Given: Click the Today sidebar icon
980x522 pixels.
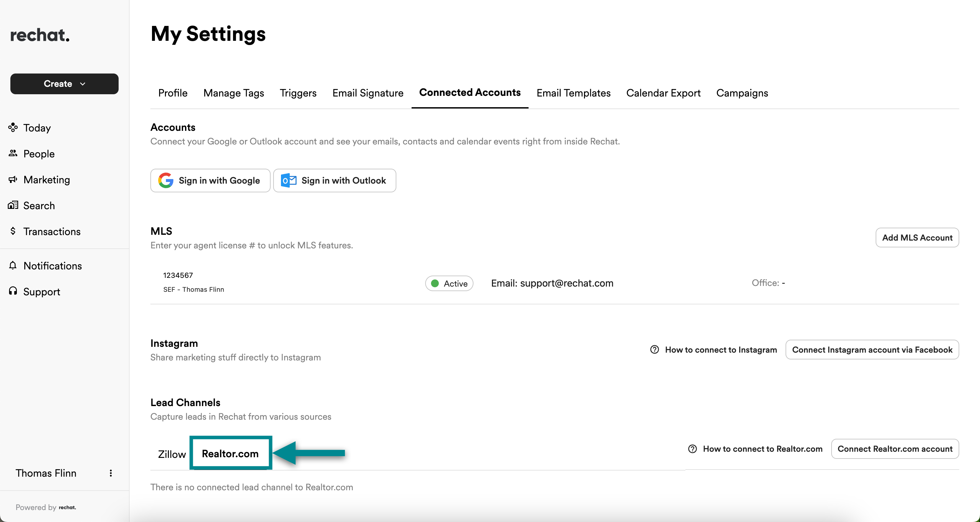Looking at the screenshot, I should click(x=13, y=127).
